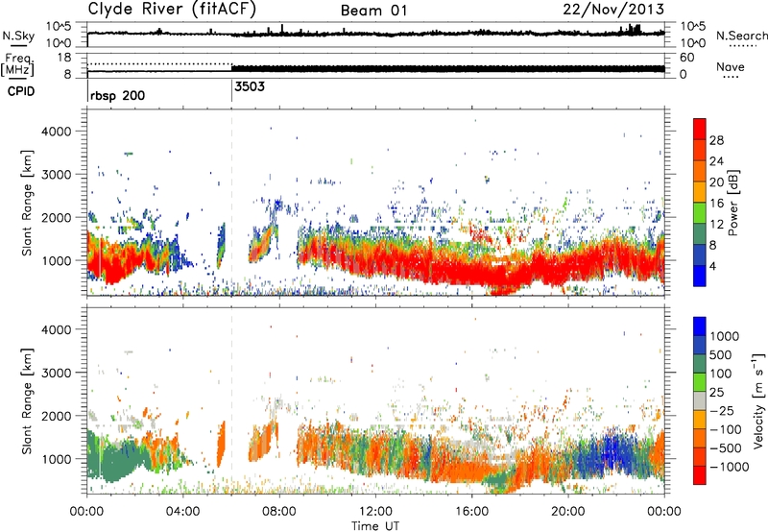Click the "Power [dB]" color bar label

pos(732,203)
